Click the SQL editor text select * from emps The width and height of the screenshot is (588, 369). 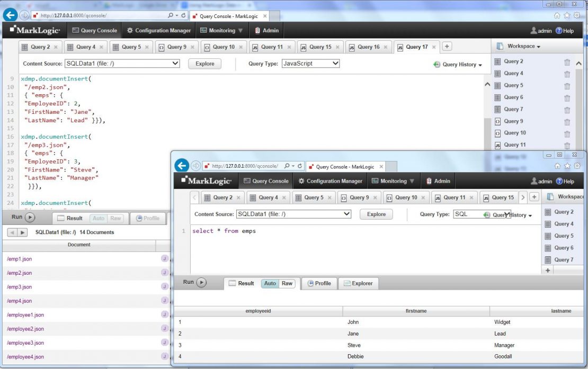pyautogui.click(x=224, y=231)
